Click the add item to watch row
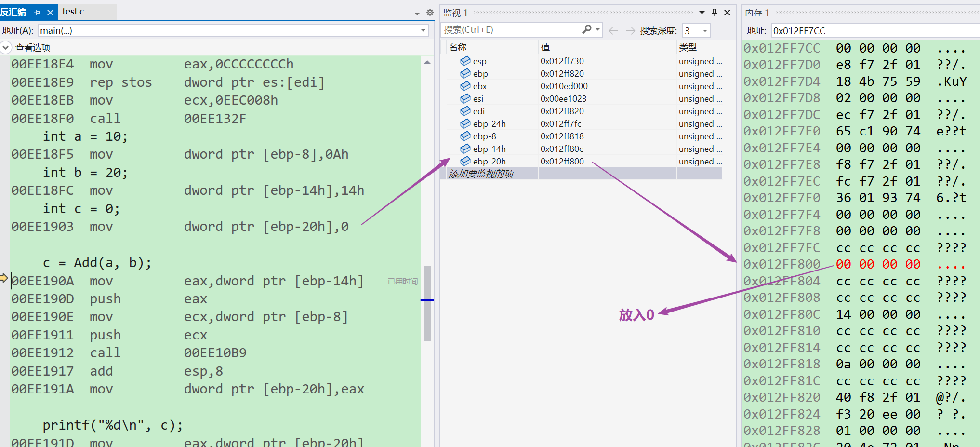 pos(582,174)
